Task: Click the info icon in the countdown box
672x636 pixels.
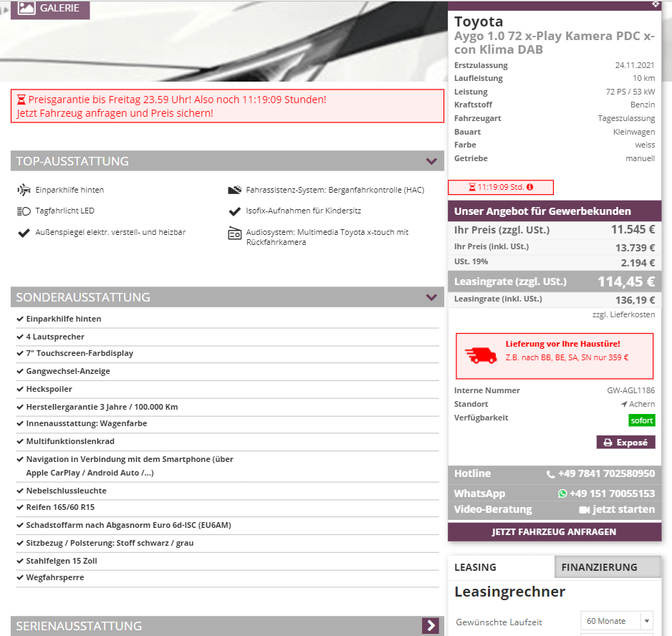Action: [x=529, y=187]
